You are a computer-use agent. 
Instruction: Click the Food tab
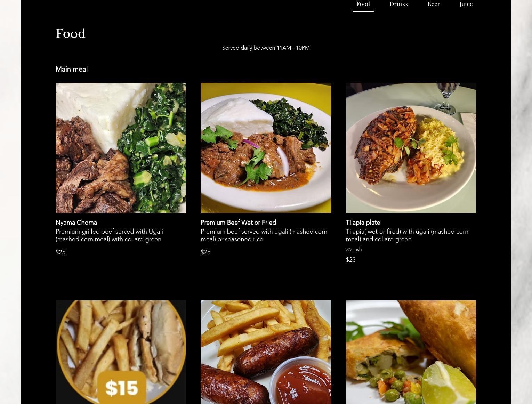363,4
